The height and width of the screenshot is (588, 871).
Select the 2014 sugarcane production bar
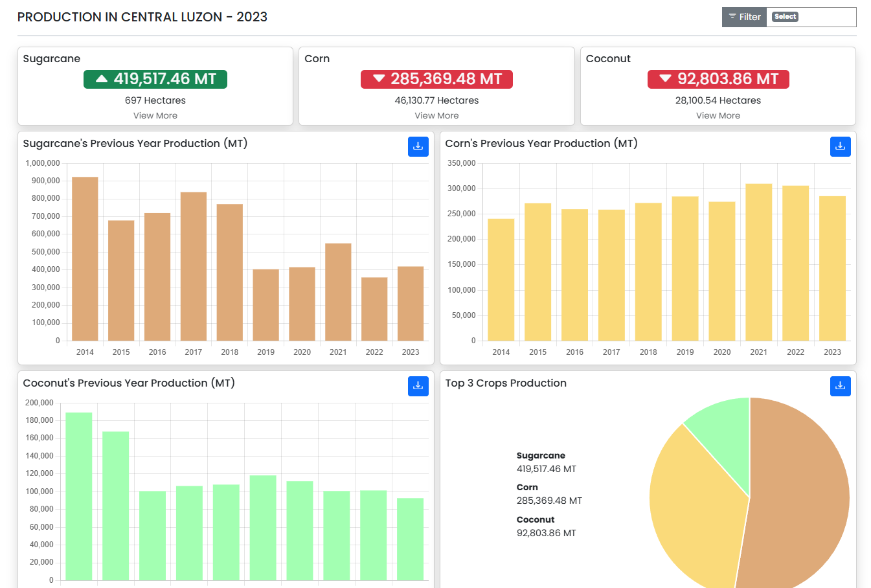(x=85, y=259)
